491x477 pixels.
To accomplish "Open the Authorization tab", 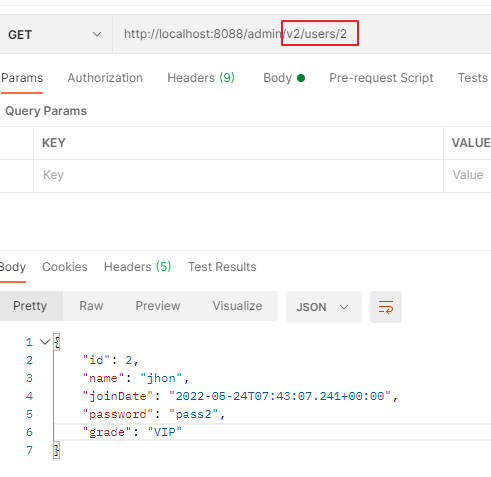I will [105, 78].
